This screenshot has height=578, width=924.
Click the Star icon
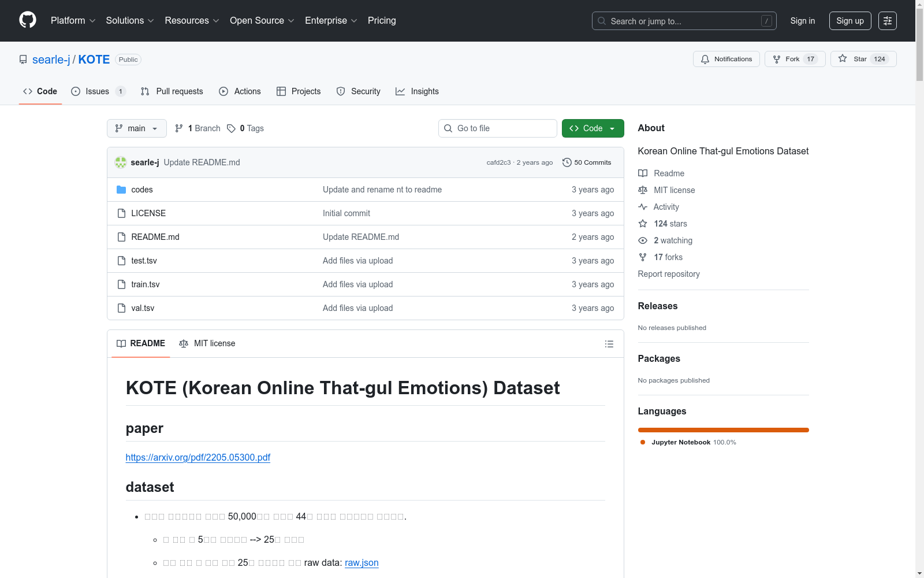click(x=843, y=59)
